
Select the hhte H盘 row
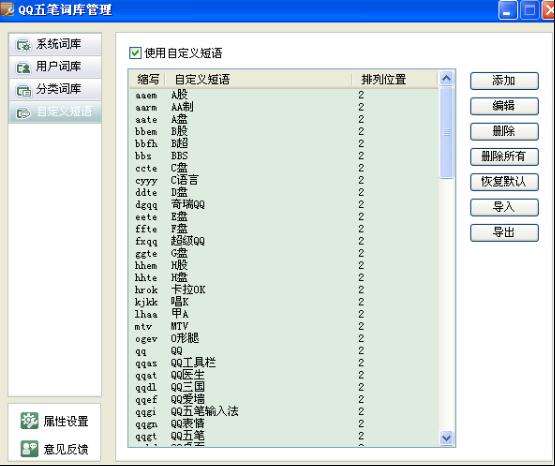pyautogui.click(x=283, y=278)
